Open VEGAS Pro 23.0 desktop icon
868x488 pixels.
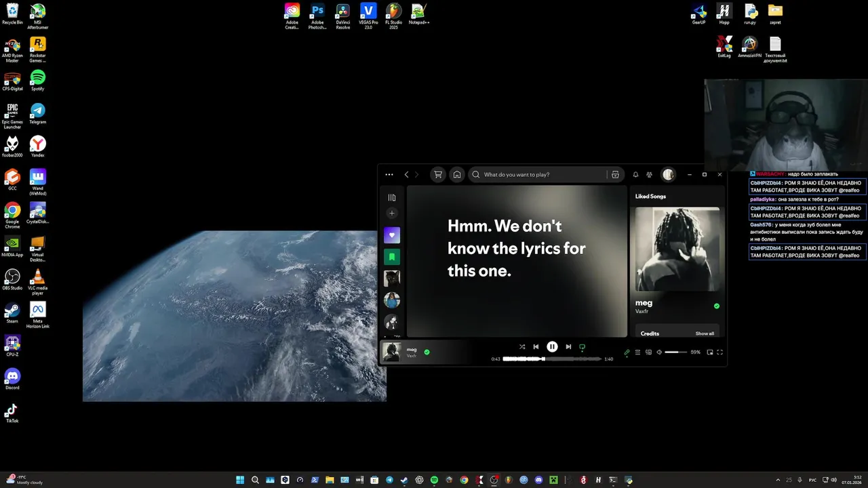[x=368, y=15]
